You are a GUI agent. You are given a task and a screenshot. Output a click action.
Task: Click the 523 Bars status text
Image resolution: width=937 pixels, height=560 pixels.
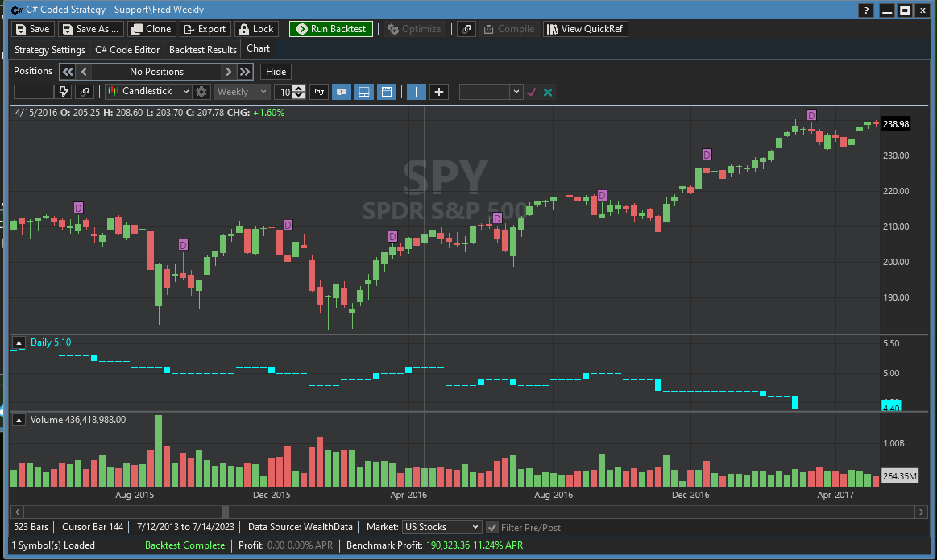(31, 526)
